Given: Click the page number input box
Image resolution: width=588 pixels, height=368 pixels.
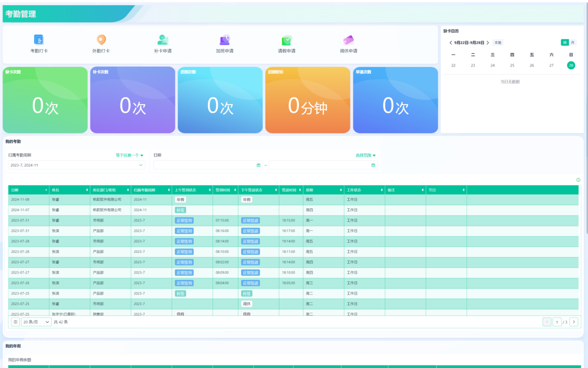Looking at the screenshot, I should point(557,322).
